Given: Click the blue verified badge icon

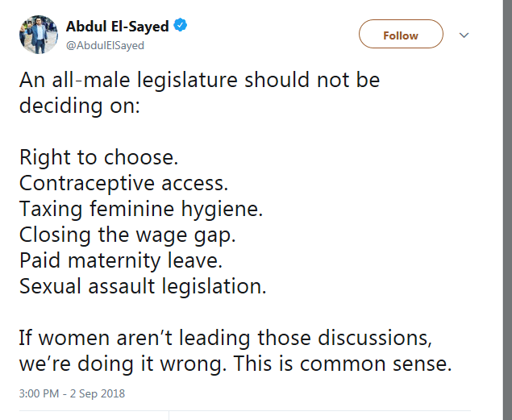Looking at the screenshot, I should pyautogui.click(x=181, y=27).
